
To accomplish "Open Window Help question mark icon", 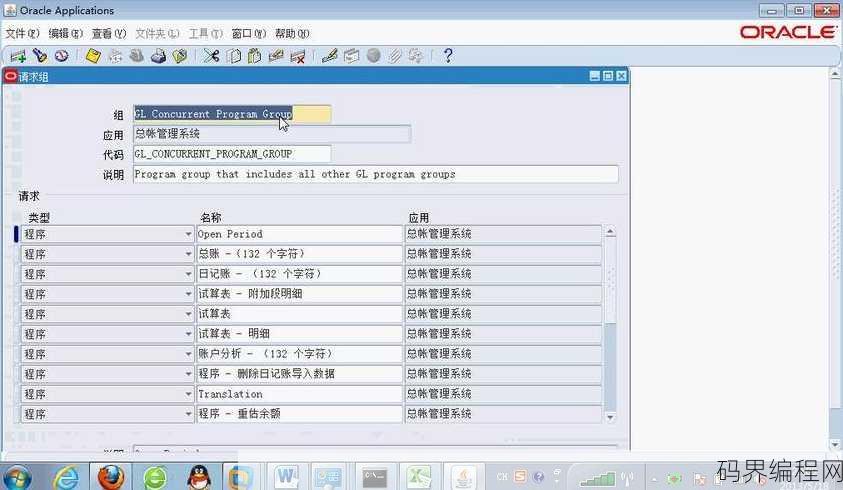I will point(448,55).
